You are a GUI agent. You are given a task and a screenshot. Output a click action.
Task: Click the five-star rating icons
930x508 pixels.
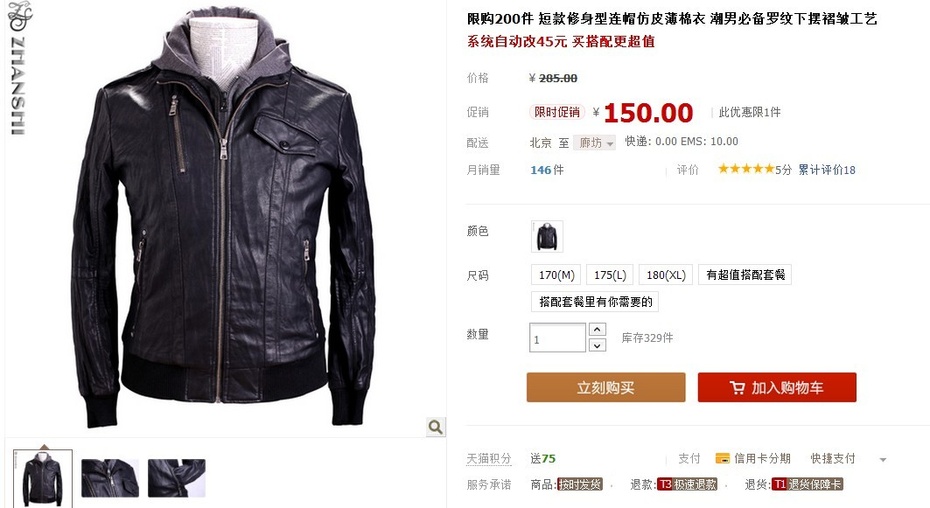click(x=746, y=169)
